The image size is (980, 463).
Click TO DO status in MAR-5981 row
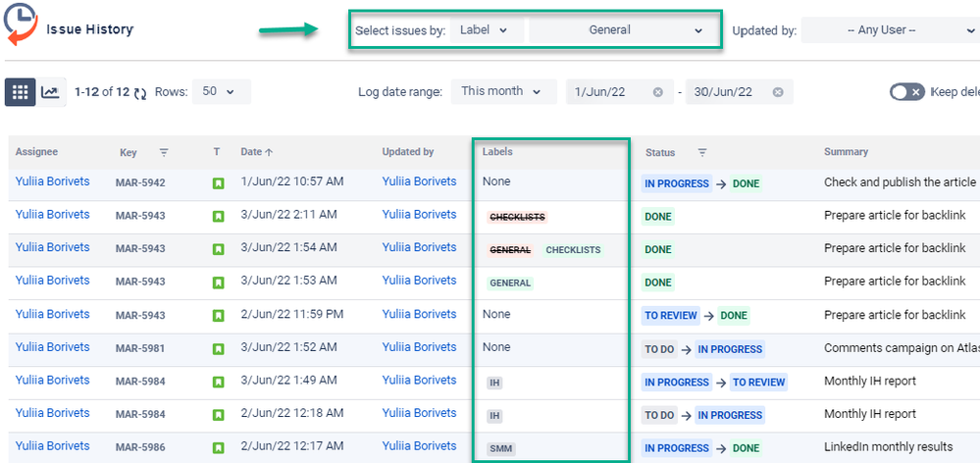point(659,348)
